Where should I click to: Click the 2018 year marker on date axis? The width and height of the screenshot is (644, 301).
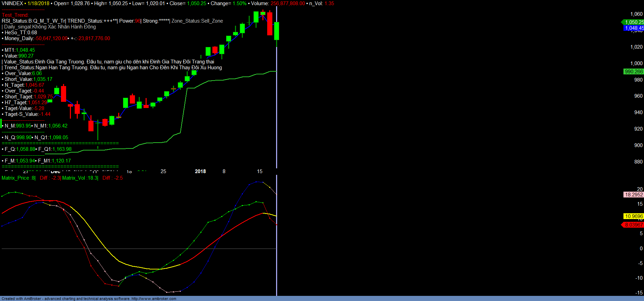tap(200, 171)
